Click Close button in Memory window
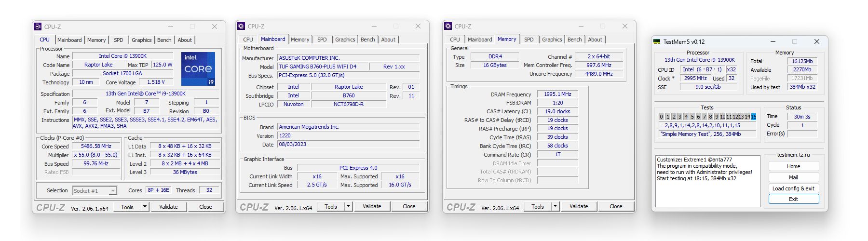The height and width of the screenshot is (241, 868). tap(616, 206)
